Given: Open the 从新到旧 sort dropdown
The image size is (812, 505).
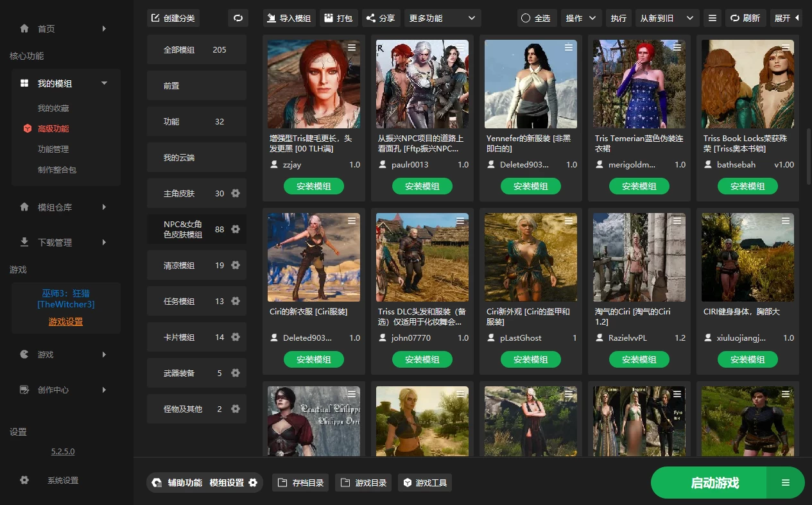Looking at the screenshot, I should coord(664,18).
